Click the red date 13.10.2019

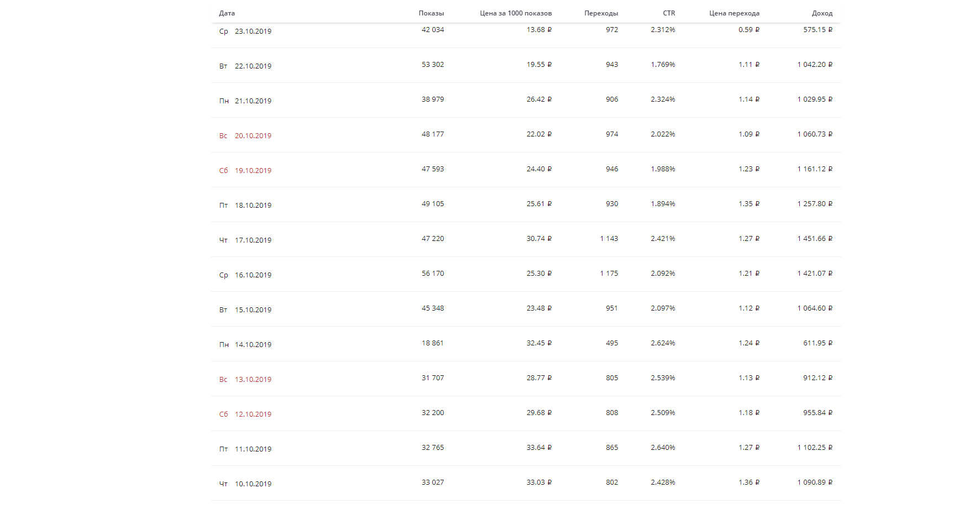tap(253, 380)
